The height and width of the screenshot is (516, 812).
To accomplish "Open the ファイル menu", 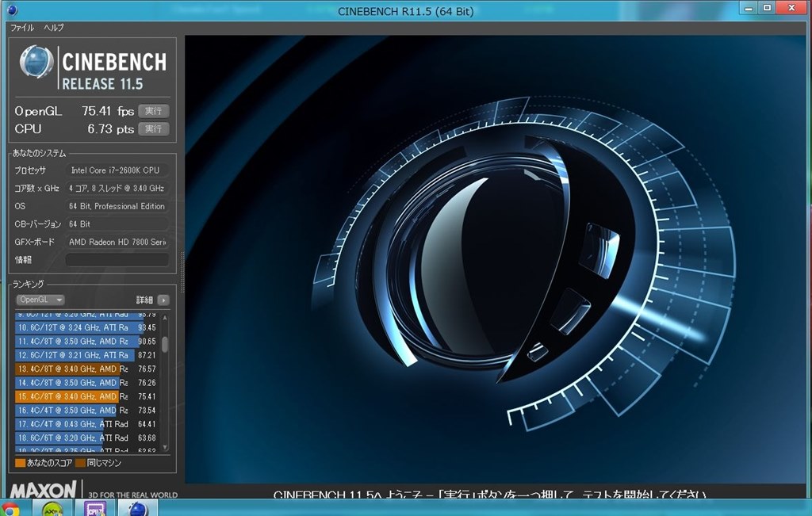I will tap(22, 28).
